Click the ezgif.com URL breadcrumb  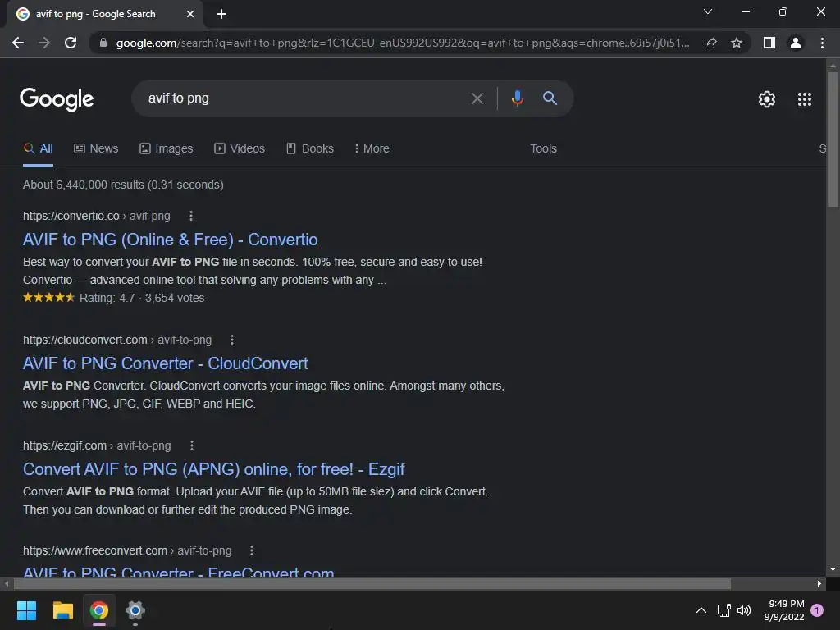click(97, 445)
